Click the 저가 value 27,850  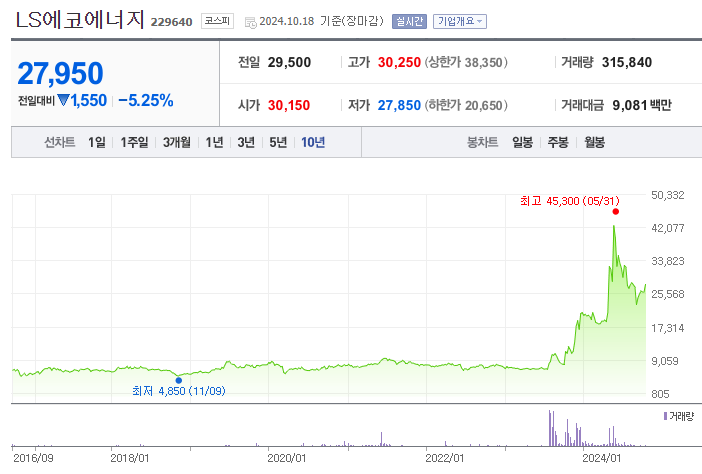tap(399, 105)
